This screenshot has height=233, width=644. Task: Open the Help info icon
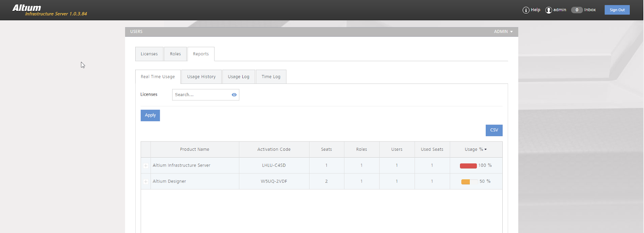pyautogui.click(x=526, y=10)
